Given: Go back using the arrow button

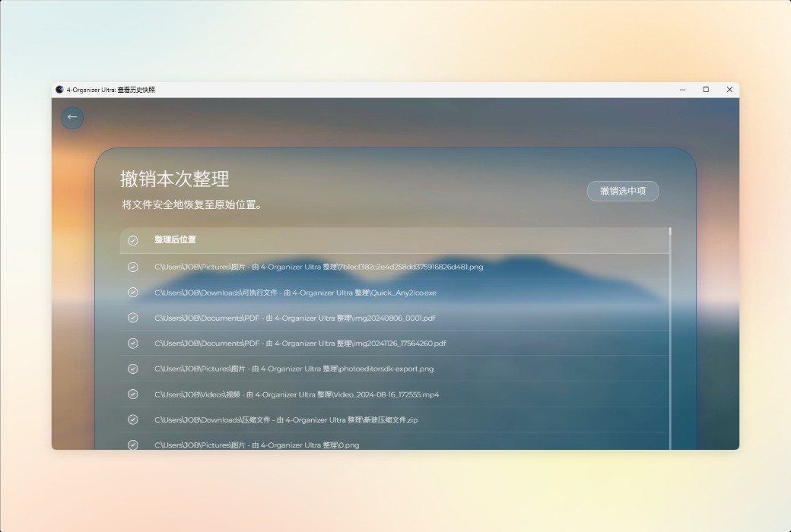Looking at the screenshot, I should point(72,118).
